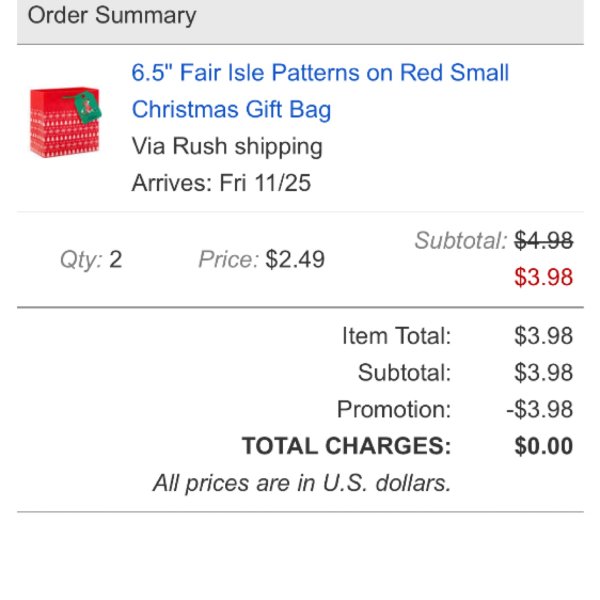
Task: Click the crossed-out $4.98 subtotal
Action: click(x=543, y=241)
